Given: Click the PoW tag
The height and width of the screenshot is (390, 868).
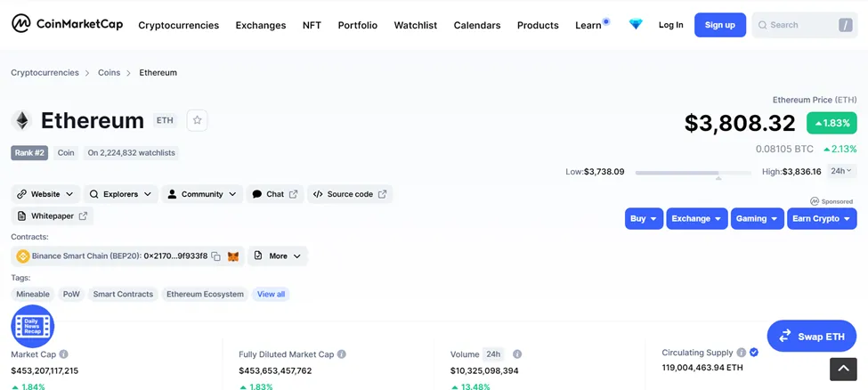Looking at the screenshot, I should [x=71, y=294].
